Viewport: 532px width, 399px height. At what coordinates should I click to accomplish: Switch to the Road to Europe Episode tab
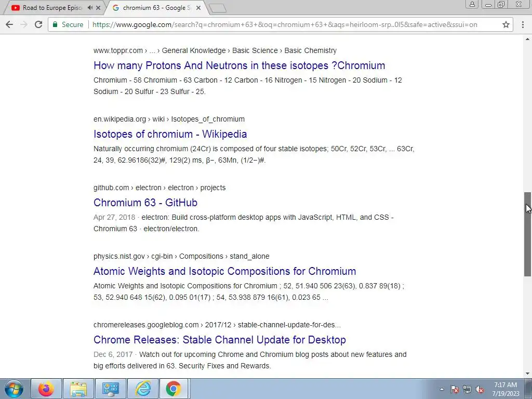click(x=52, y=7)
